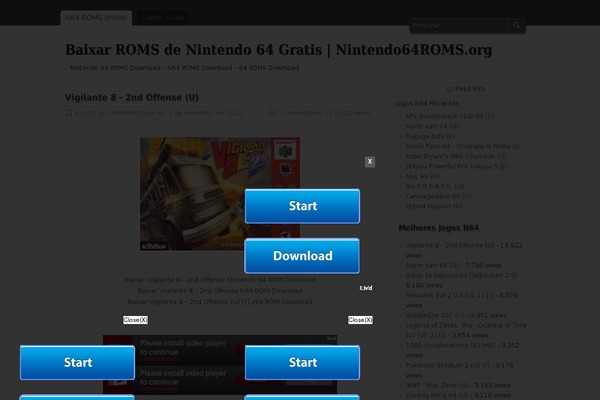Click the Start button beside the video player notice
The height and width of the screenshot is (400, 600).
[302, 362]
